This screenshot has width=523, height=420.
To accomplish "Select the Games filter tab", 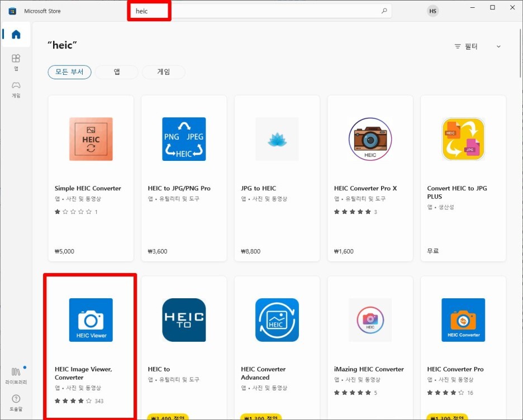I will 163,72.
